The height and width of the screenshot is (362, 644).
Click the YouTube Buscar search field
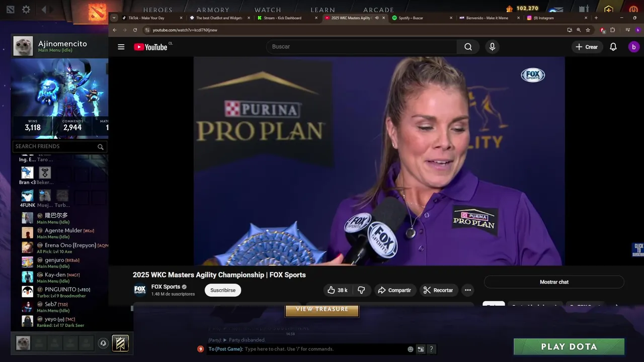361,47
